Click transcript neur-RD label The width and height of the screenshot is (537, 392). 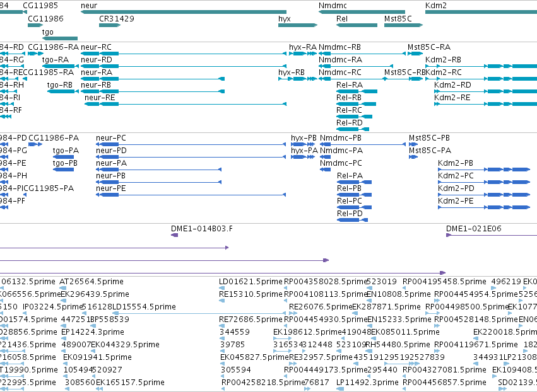97,59
